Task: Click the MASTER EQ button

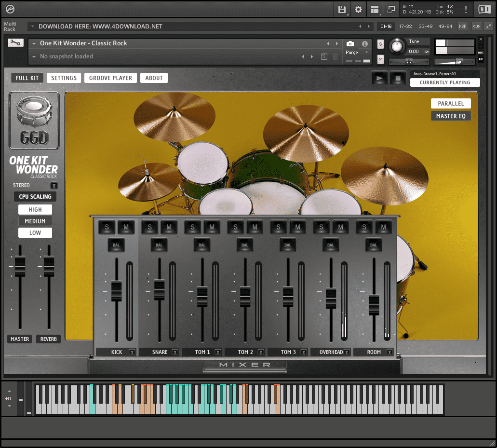Action: click(451, 116)
